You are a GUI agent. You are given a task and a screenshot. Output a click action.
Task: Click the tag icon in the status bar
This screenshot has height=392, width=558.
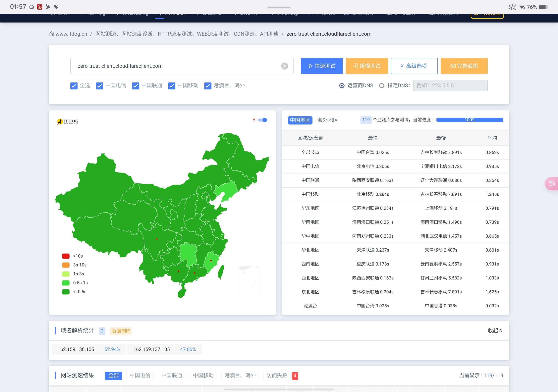[x=56, y=7]
